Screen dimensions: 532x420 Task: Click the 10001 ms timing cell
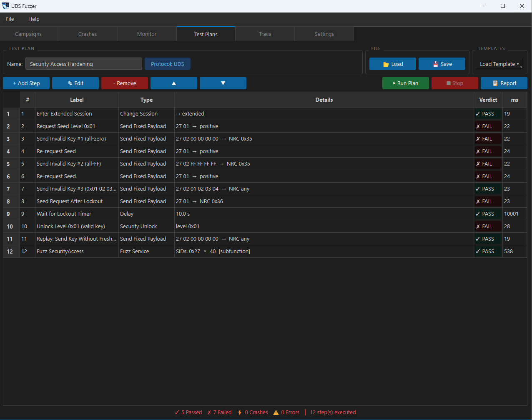(x=514, y=214)
